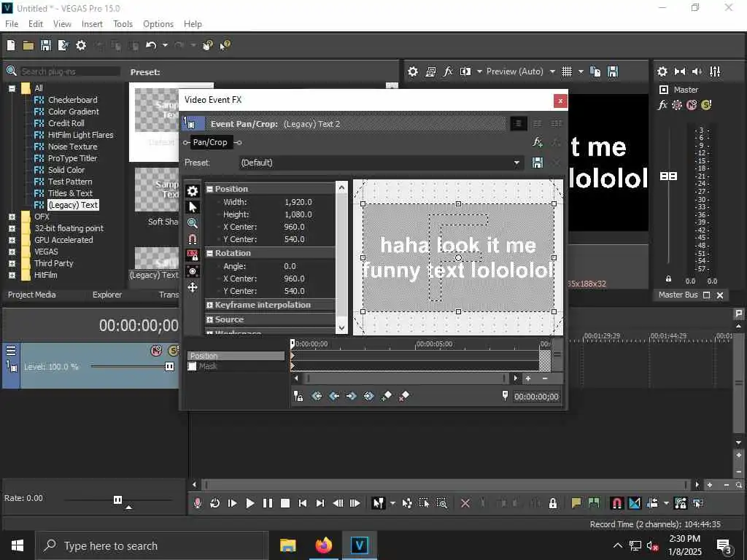Expand the Source property group
This screenshot has width=747, height=560.
click(x=209, y=320)
